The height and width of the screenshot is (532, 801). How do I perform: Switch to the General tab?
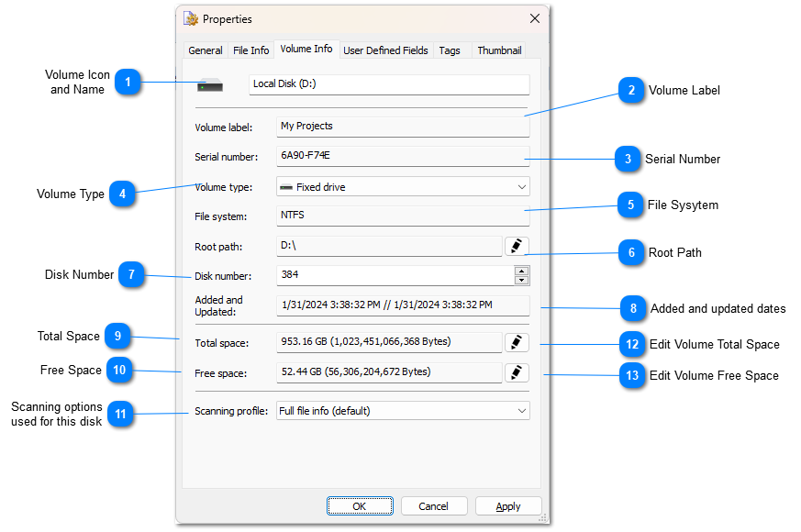click(x=205, y=50)
